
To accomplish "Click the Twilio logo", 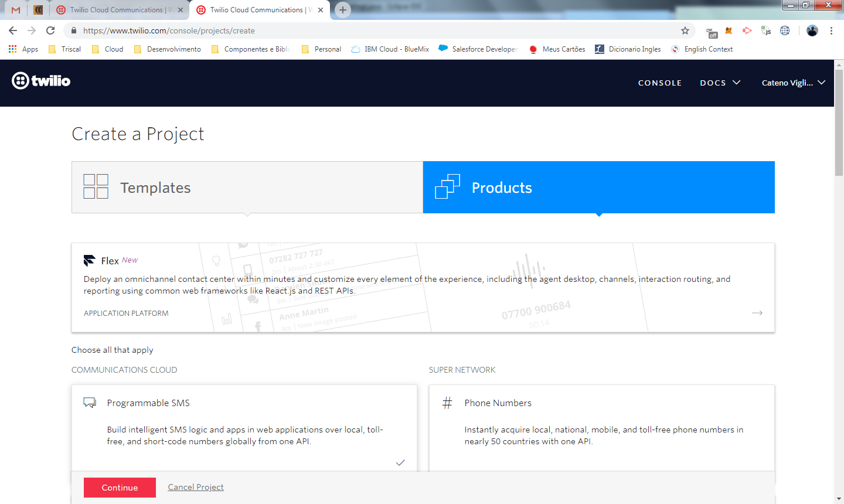I will pyautogui.click(x=41, y=81).
